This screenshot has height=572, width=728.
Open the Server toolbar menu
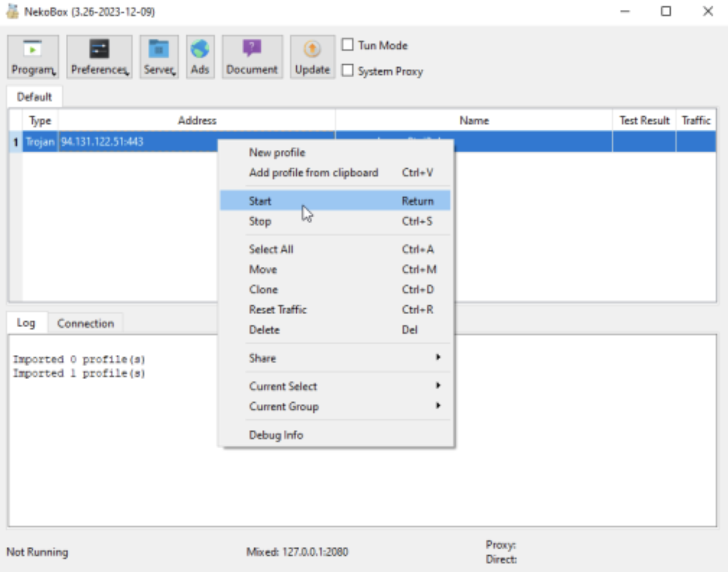(159, 56)
